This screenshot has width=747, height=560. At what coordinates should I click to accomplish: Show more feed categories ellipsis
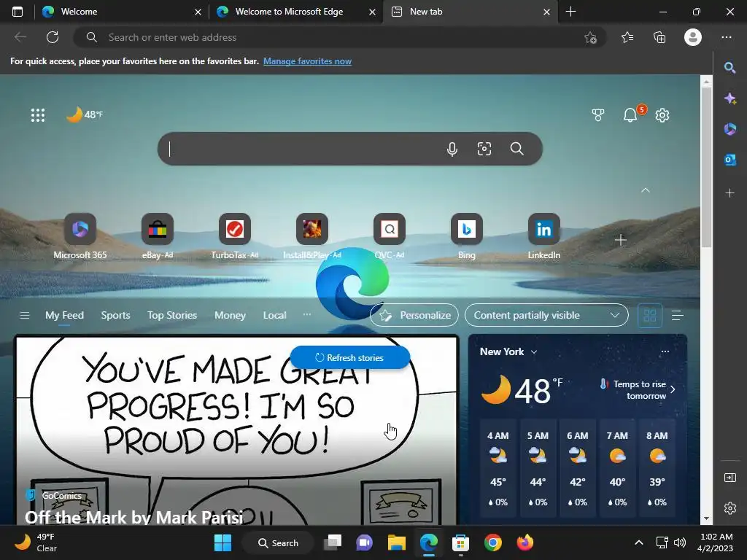click(x=307, y=315)
